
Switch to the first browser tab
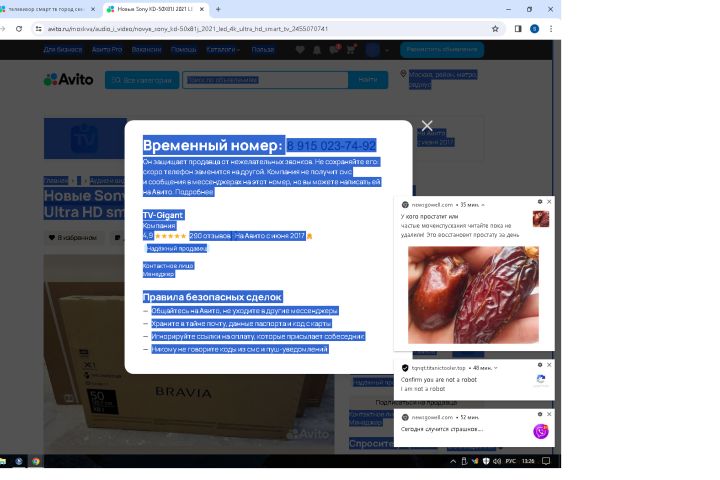pos(47,9)
